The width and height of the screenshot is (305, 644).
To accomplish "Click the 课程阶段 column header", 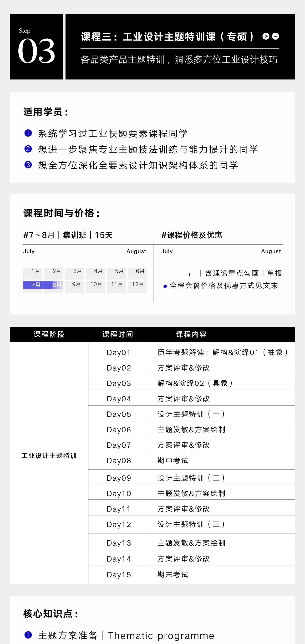I will tap(49, 334).
